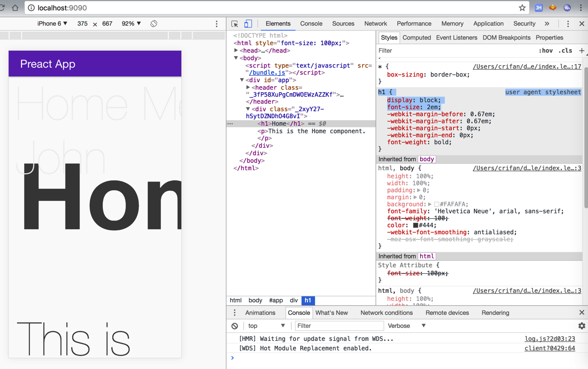Add new style rule plus icon

[581, 51]
